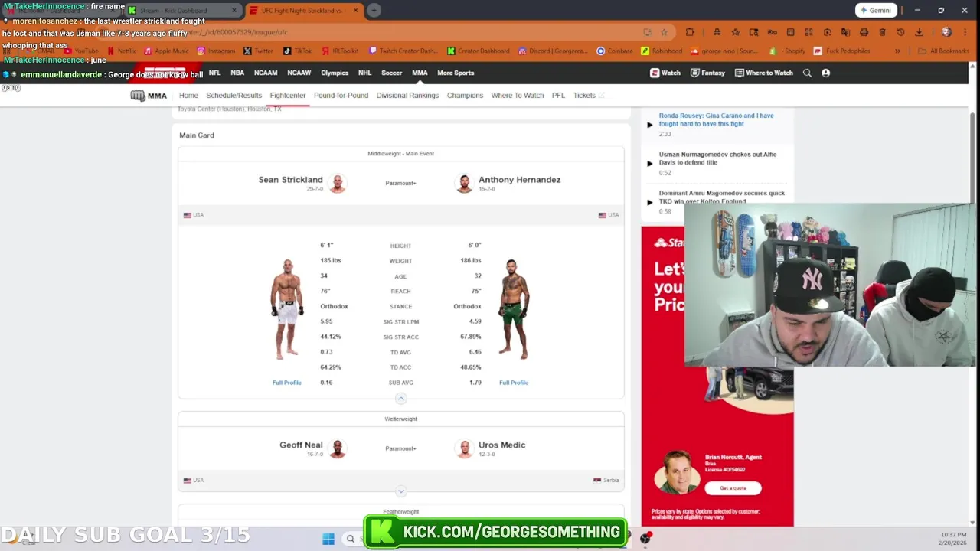Select the NFL menu item
The image size is (980, 551).
click(214, 73)
